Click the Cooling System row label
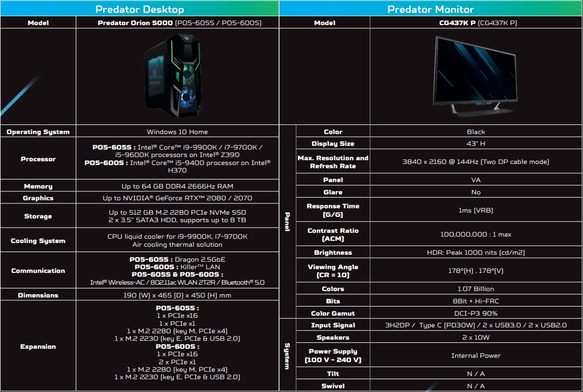 38,241
